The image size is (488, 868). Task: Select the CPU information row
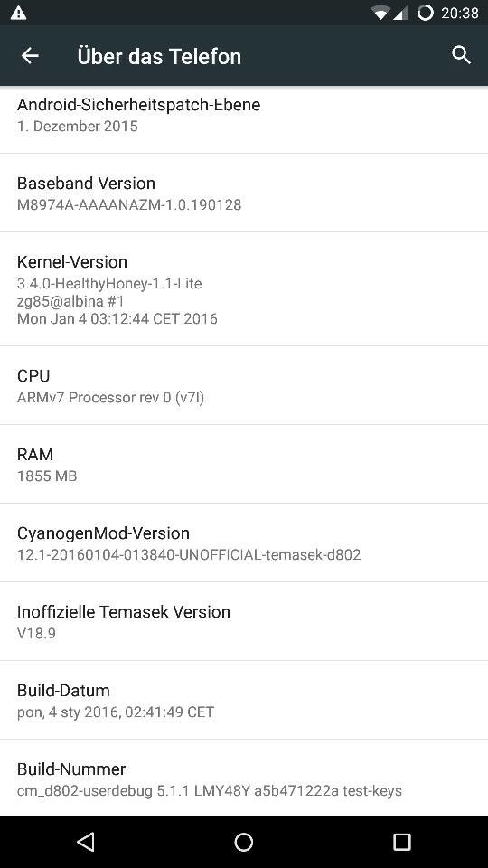(244, 386)
